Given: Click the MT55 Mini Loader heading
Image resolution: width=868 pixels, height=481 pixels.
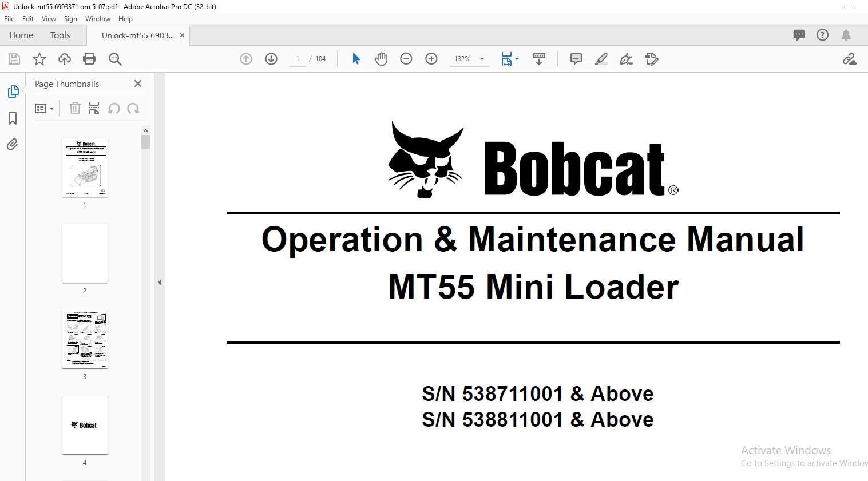Looking at the screenshot, I should pos(533,287).
